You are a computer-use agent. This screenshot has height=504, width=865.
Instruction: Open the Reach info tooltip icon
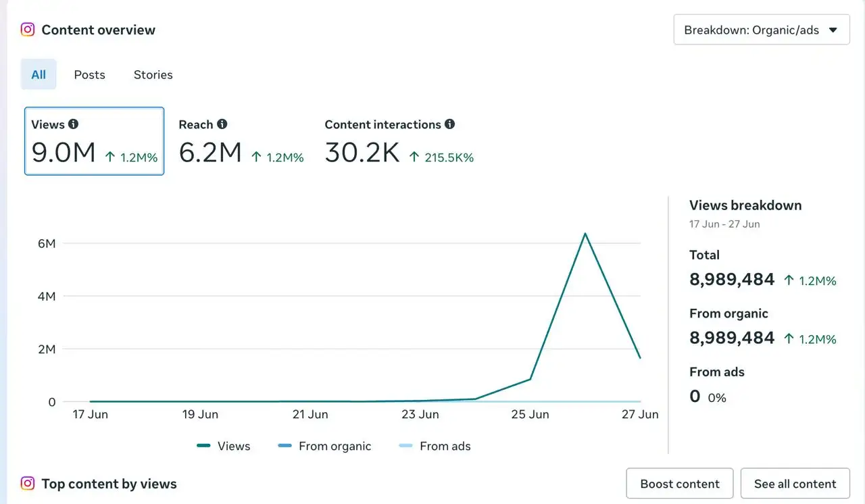pos(222,124)
